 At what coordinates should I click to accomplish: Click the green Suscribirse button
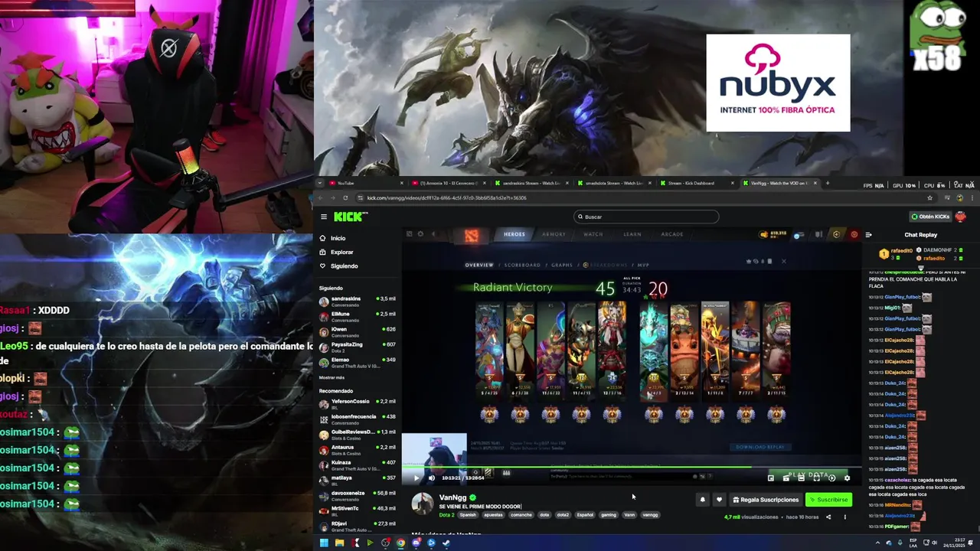coord(828,500)
